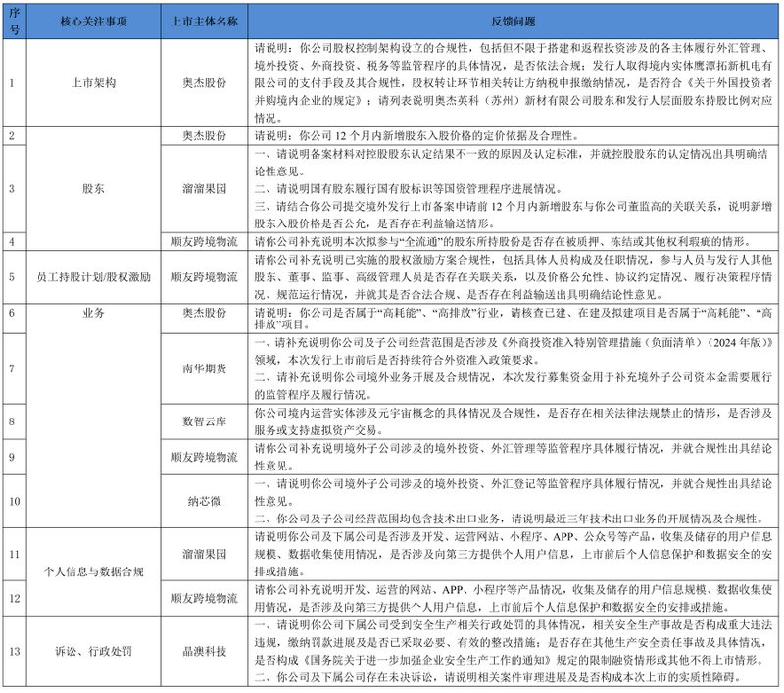Click the 晶澳科技 cell
Image resolution: width=784 pixels, height=693 pixels.
[x=204, y=651]
